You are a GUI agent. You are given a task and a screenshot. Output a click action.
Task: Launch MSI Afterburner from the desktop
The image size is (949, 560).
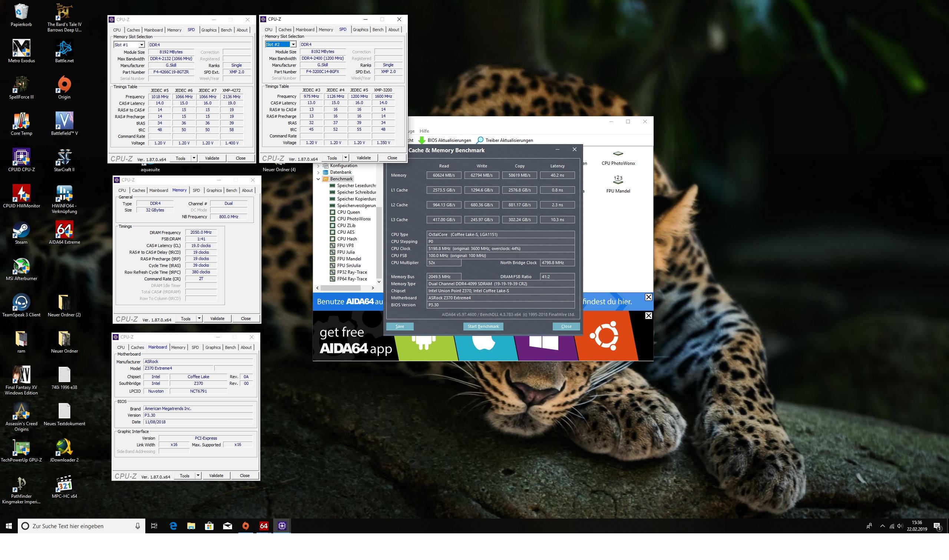pos(21,266)
